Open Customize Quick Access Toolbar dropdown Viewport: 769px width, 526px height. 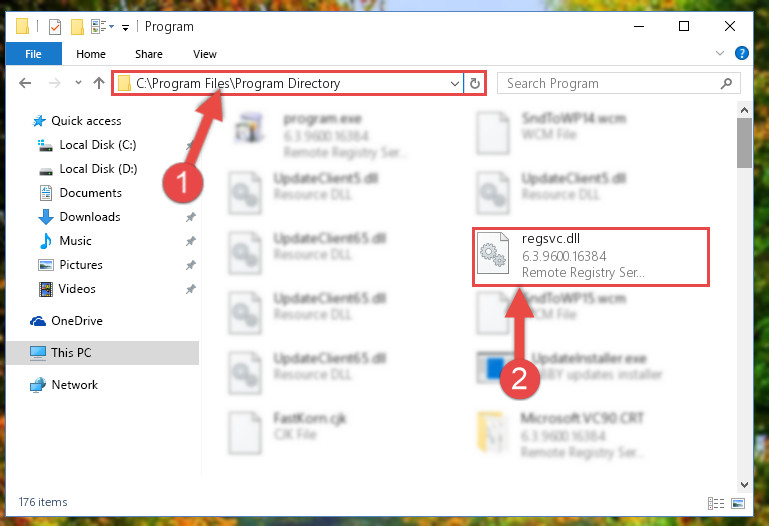tap(126, 27)
